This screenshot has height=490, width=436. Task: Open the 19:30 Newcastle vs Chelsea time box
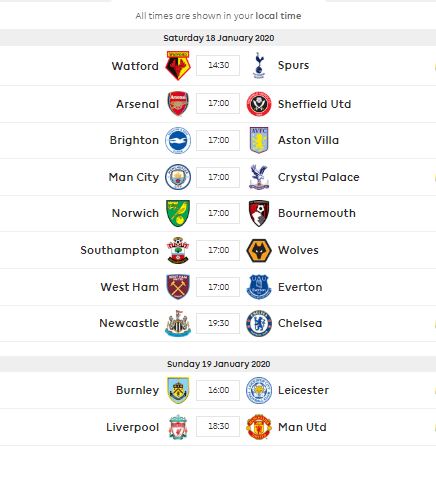[x=218, y=323]
